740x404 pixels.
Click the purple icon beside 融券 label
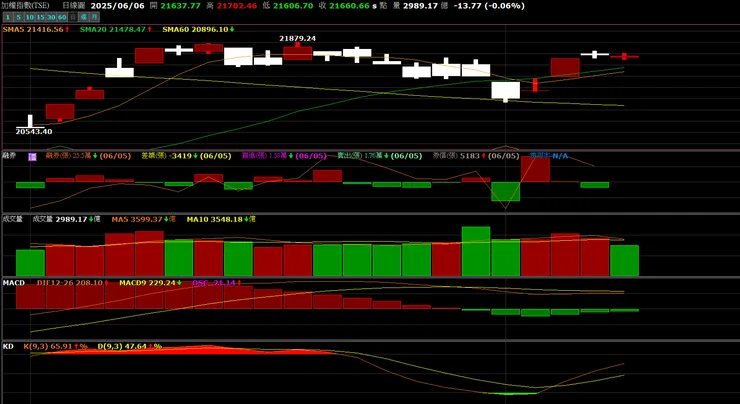click(x=33, y=156)
